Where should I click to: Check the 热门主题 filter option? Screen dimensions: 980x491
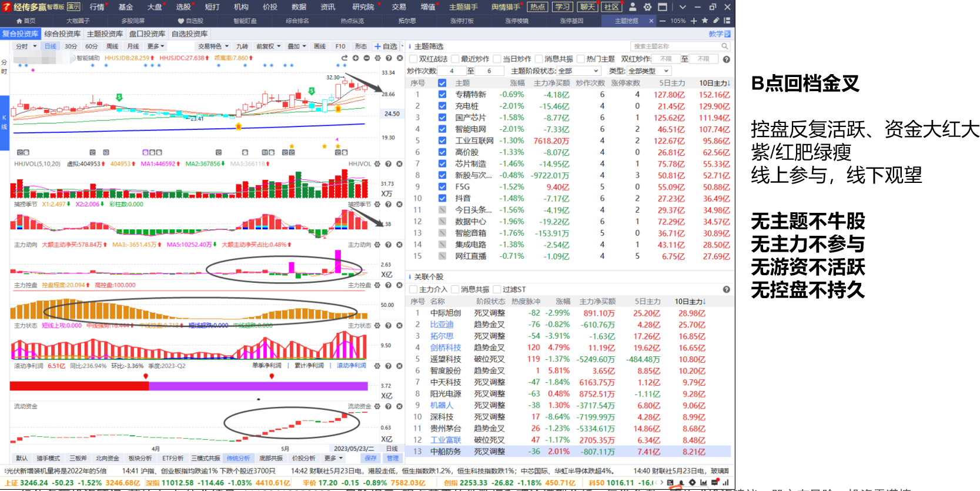tap(581, 59)
